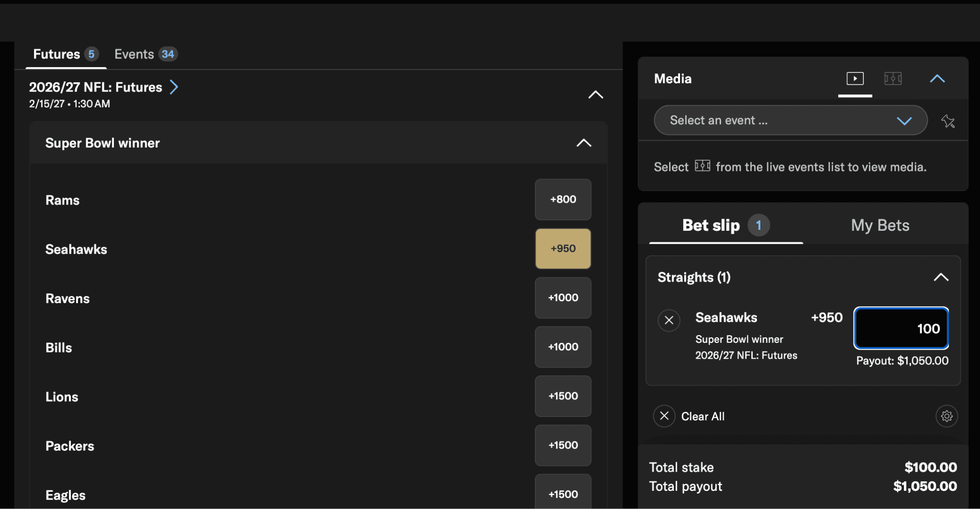Pick Ravens at +1000
The image size is (980, 509).
563,298
